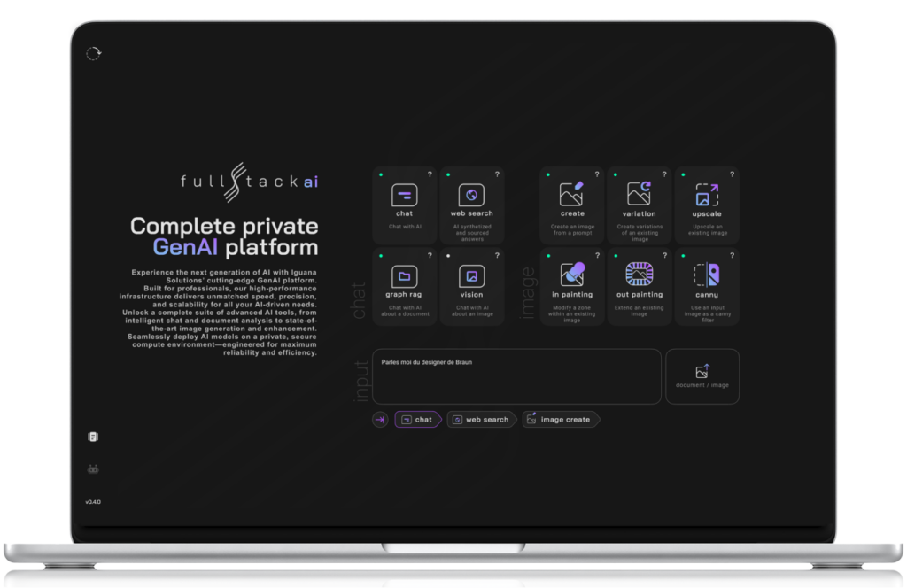Click the fullstack ai logo

pos(249,182)
